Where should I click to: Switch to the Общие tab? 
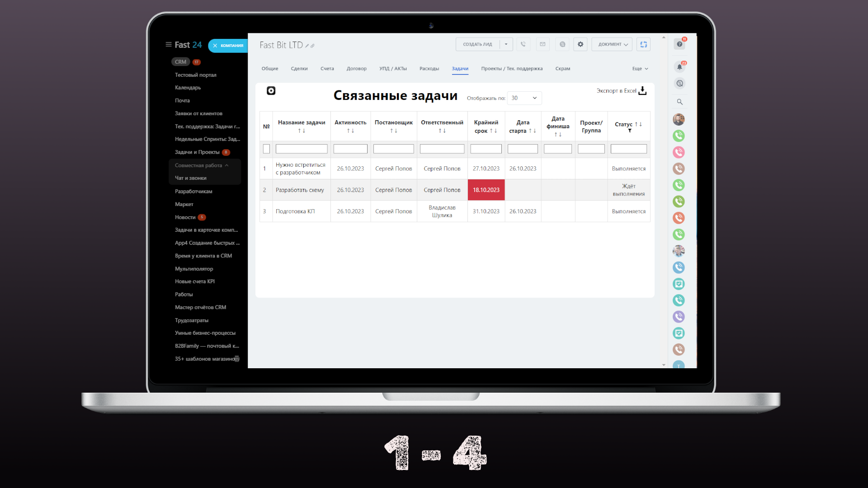(x=270, y=69)
